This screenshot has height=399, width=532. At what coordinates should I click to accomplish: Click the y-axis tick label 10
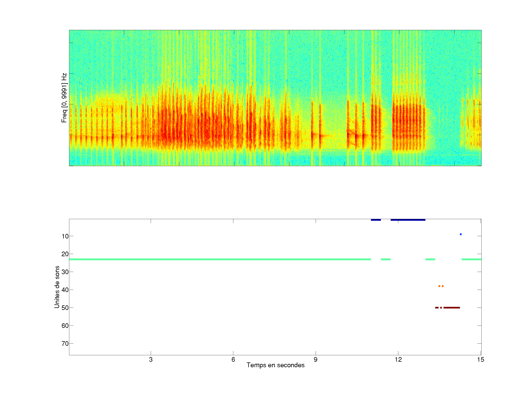coord(65,236)
